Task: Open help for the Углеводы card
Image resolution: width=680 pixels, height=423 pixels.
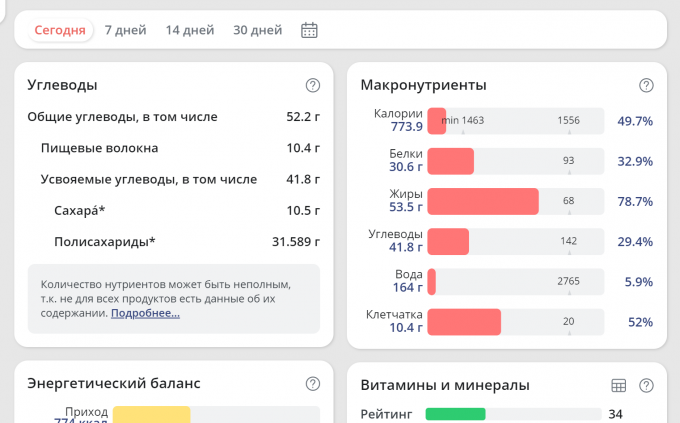Action: pos(313,85)
